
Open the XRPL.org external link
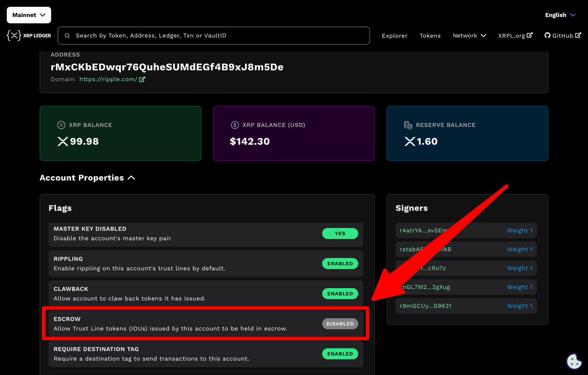point(515,36)
